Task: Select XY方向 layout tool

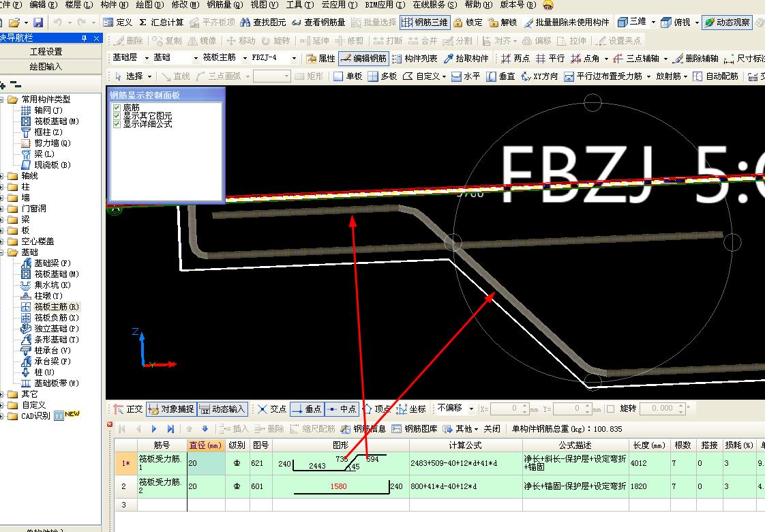Action: point(539,76)
